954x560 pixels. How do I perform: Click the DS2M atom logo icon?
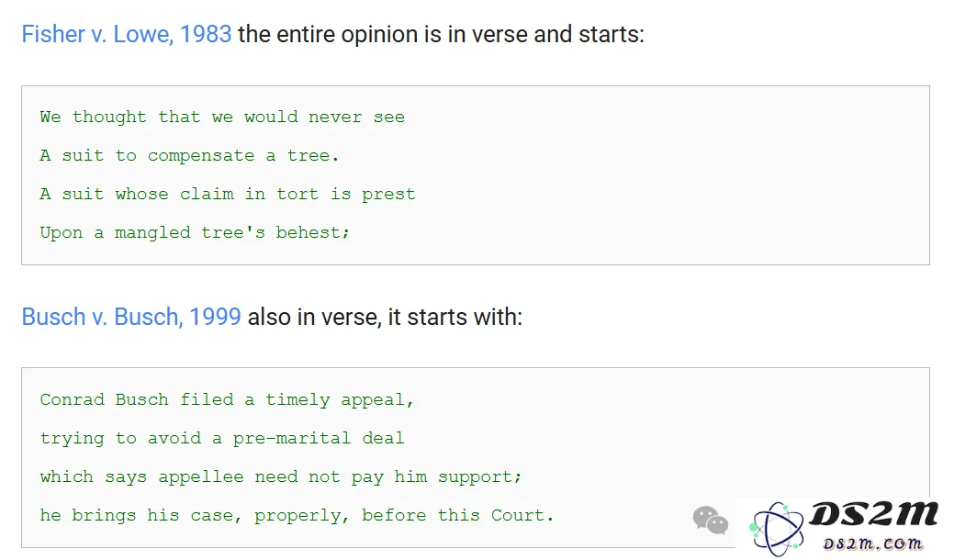point(777,529)
